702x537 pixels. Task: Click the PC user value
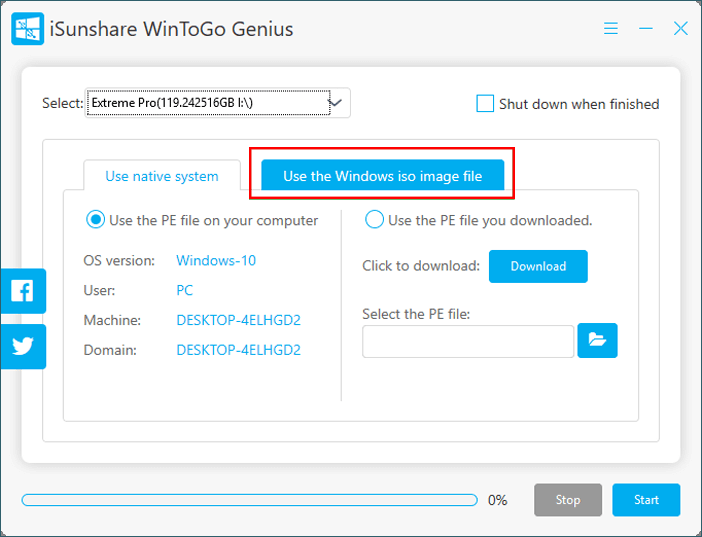click(184, 290)
